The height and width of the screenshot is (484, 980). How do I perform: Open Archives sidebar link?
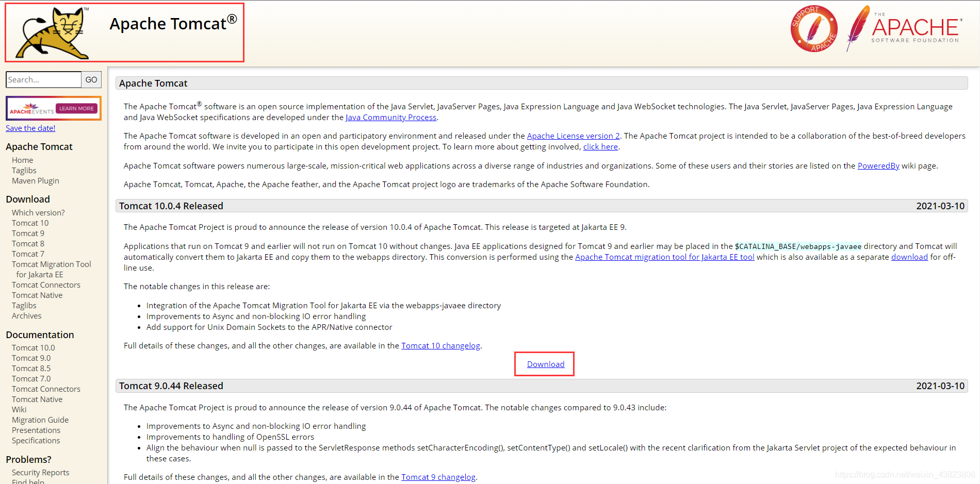[x=27, y=316]
